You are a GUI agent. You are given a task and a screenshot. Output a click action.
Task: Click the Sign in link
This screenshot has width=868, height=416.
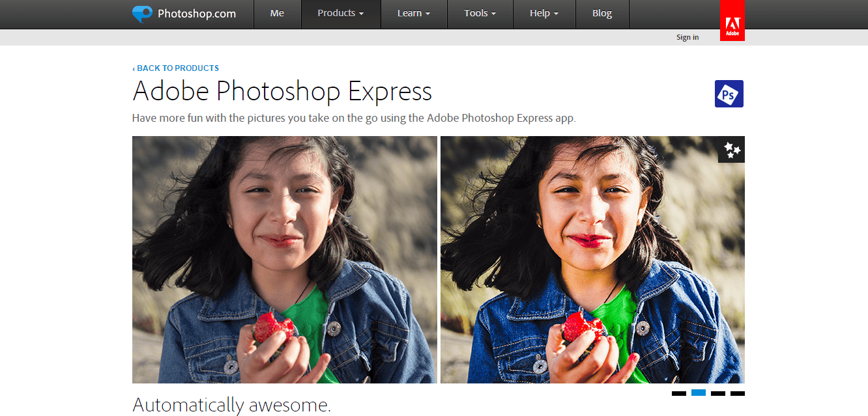[687, 37]
